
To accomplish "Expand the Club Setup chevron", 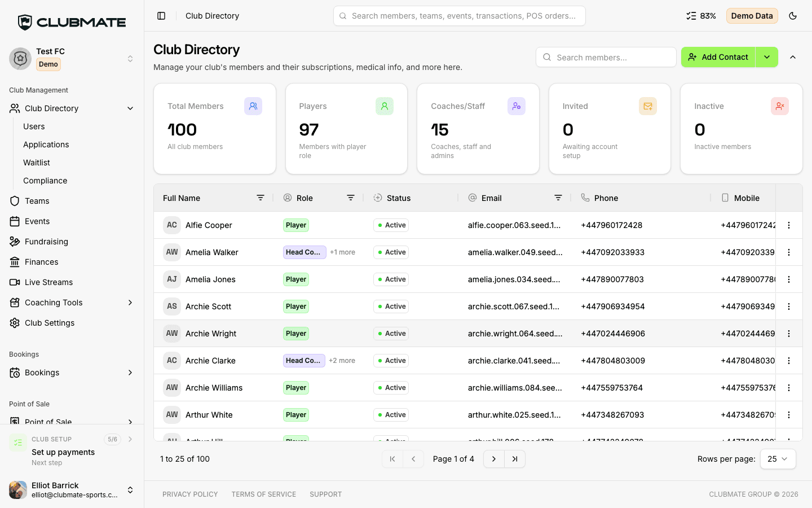I will coord(130,439).
